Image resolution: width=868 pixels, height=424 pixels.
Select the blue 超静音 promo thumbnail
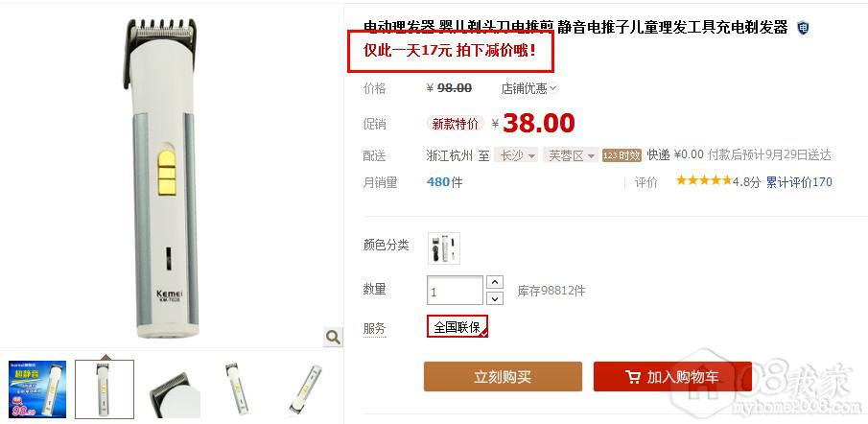click(37, 389)
